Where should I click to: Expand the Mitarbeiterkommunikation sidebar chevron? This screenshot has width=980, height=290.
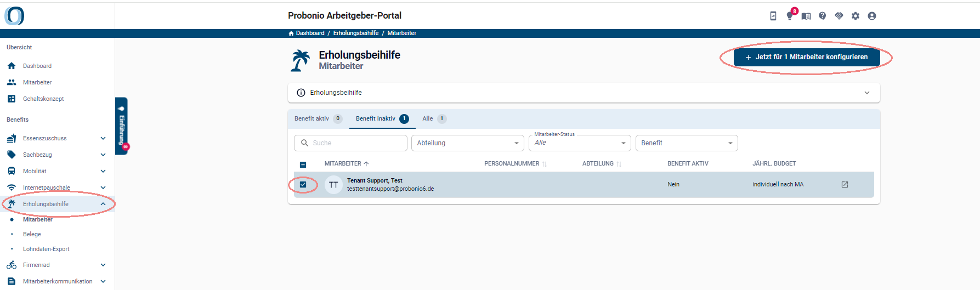pos(103,281)
